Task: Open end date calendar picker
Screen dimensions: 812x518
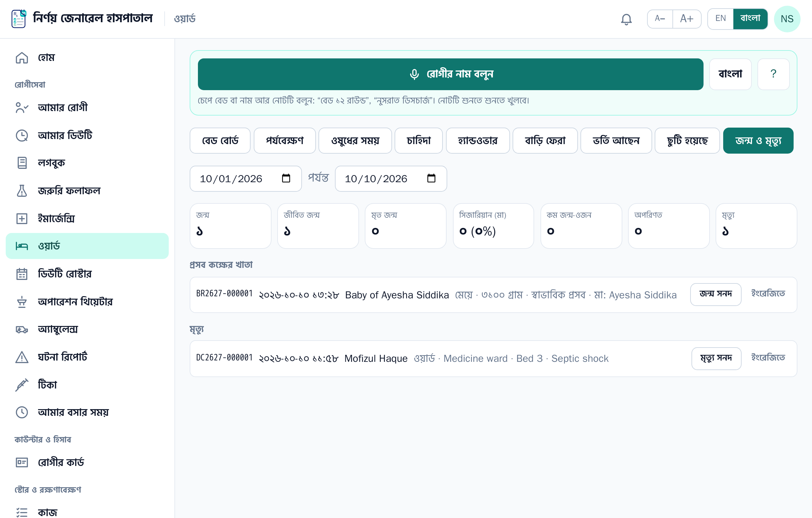Action: (x=431, y=178)
